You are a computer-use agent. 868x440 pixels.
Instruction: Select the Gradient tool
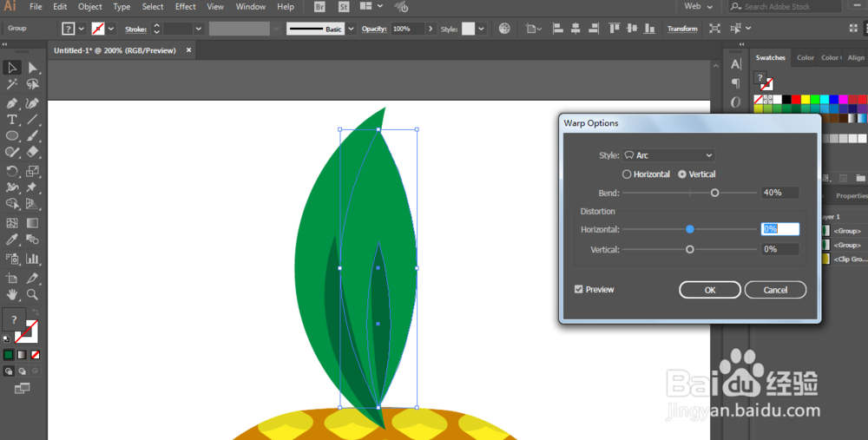point(33,223)
